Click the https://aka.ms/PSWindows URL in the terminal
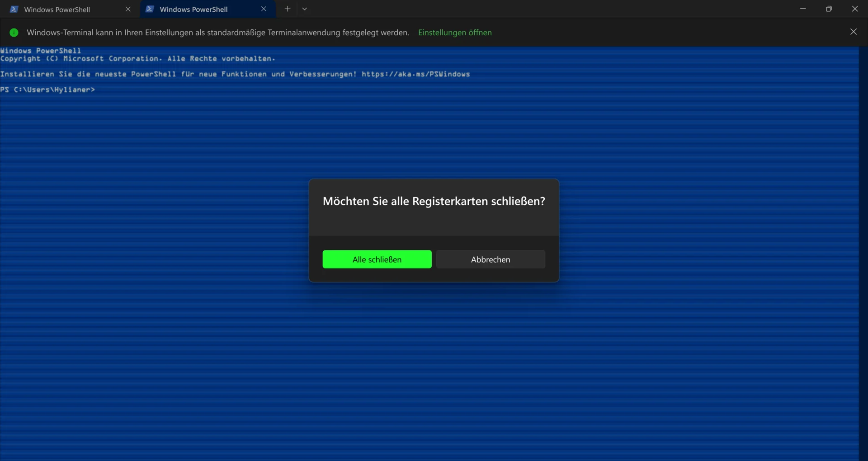Image resolution: width=868 pixels, height=461 pixels. click(x=415, y=74)
